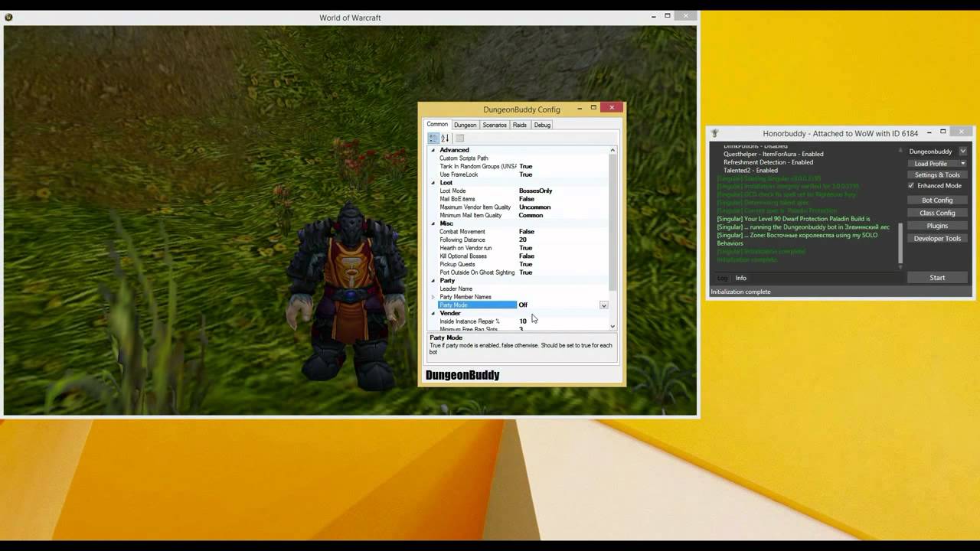Switch to the Log tab in Honorbuddy
Viewport: 980px width, 551px height.
tap(722, 278)
